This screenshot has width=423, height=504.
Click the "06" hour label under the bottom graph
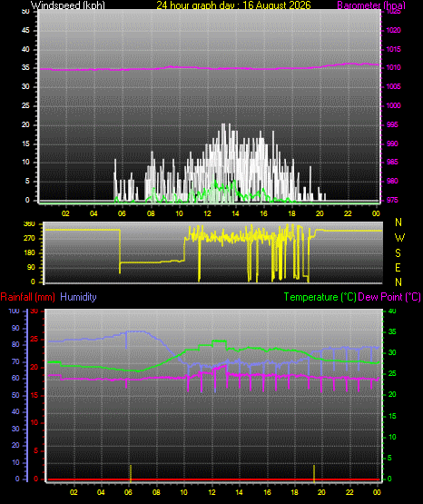(128, 492)
